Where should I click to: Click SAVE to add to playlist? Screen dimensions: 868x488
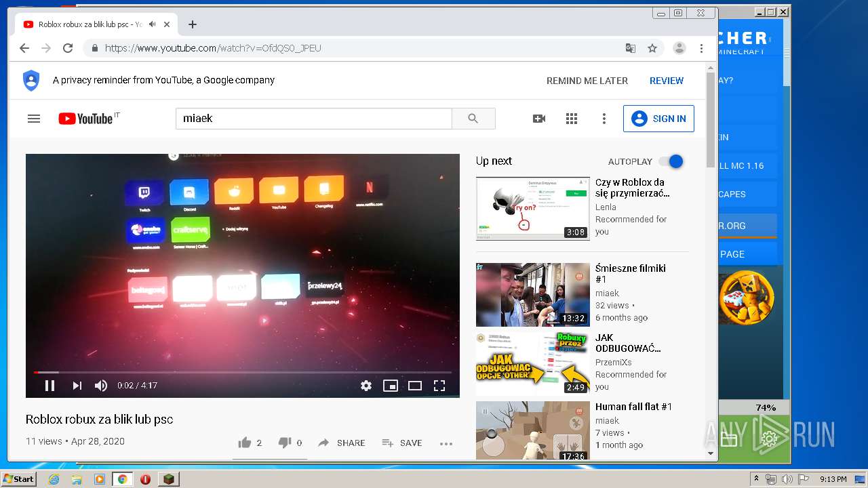[x=402, y=443]
